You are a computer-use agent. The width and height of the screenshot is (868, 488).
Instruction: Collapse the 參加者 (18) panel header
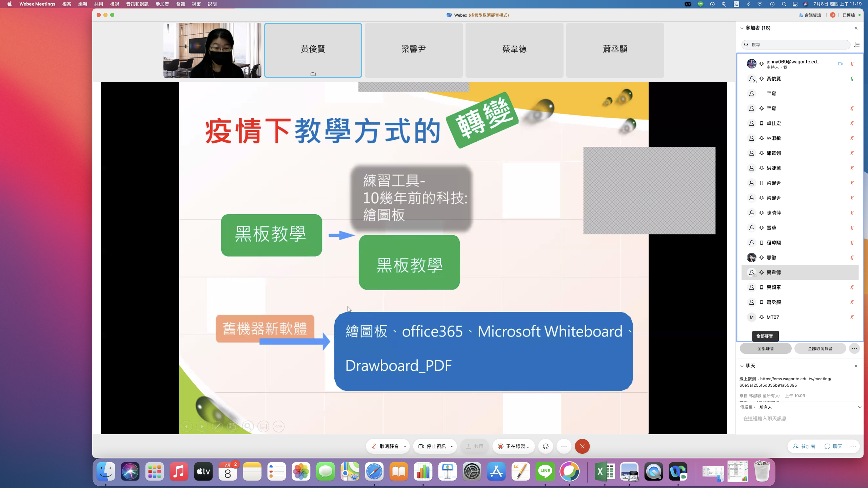[x=742, y=28]
